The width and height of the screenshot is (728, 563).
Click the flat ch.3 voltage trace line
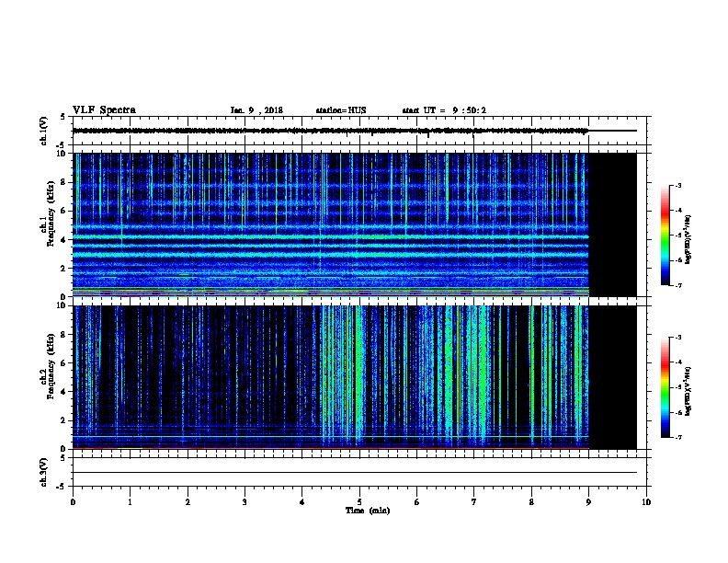point(355,473)
